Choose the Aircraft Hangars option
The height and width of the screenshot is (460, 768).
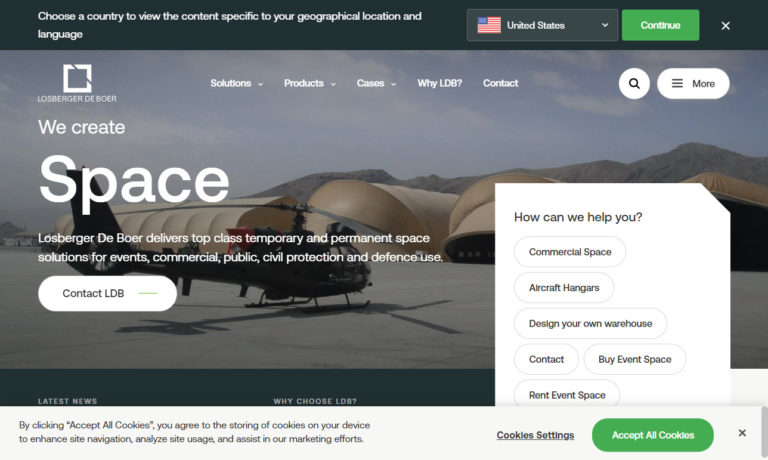coord(564,288)
